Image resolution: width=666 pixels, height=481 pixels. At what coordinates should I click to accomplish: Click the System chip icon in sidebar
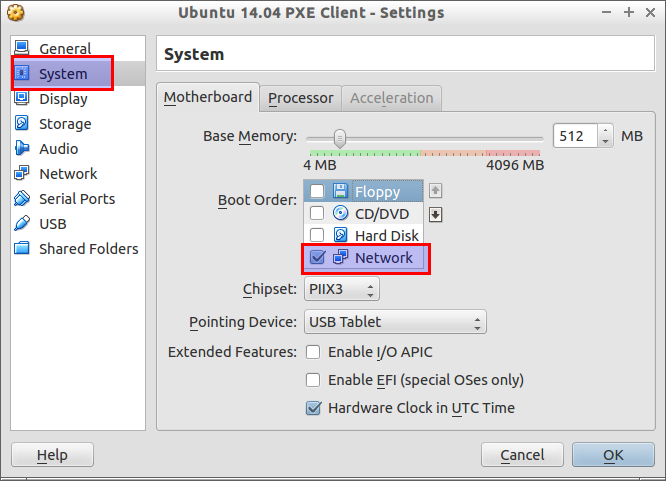pyautogui.click(x=22, y=73)
